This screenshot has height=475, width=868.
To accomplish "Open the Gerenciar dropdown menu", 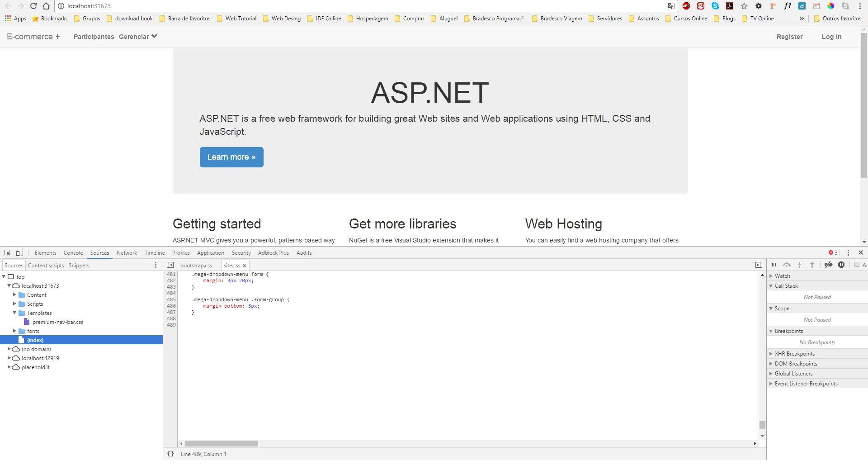I will coord(138,37).
